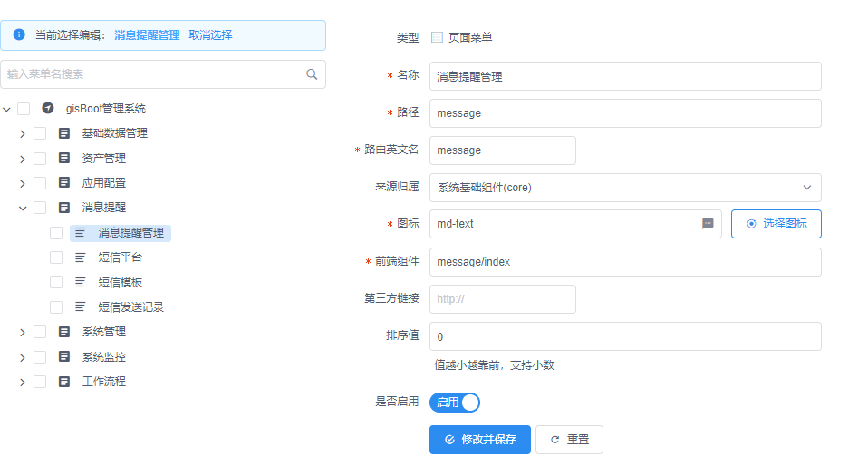Check the 应用配置 checkbox
The width and height of the screenshot is (868, 466).
40,183
